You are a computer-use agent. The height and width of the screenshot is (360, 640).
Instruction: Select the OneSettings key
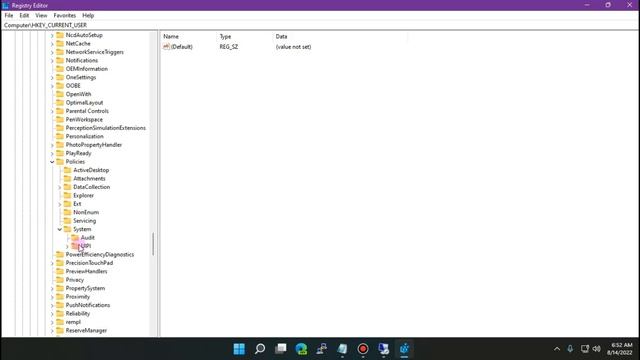pos(81,77)
